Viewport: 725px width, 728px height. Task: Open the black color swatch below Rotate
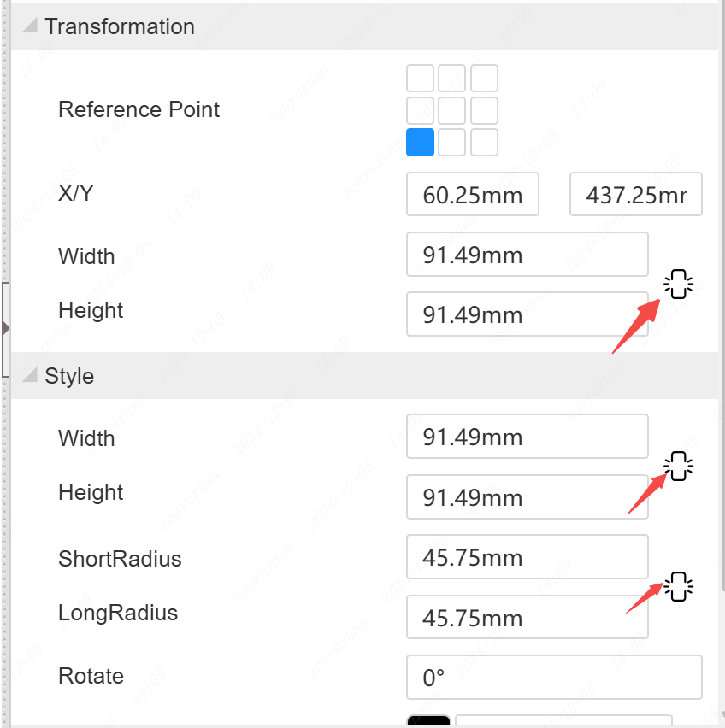[x=428, y=721]
